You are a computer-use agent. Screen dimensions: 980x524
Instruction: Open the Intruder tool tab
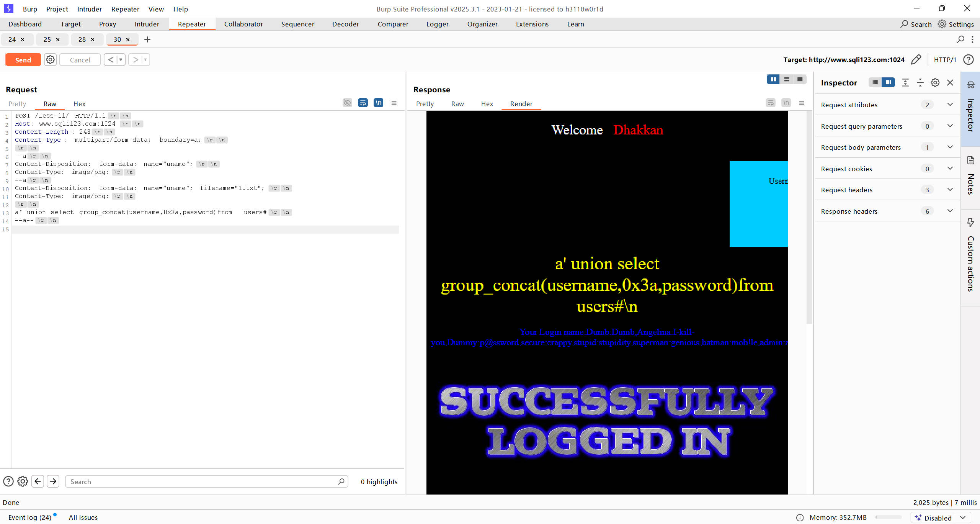point(147,24)
